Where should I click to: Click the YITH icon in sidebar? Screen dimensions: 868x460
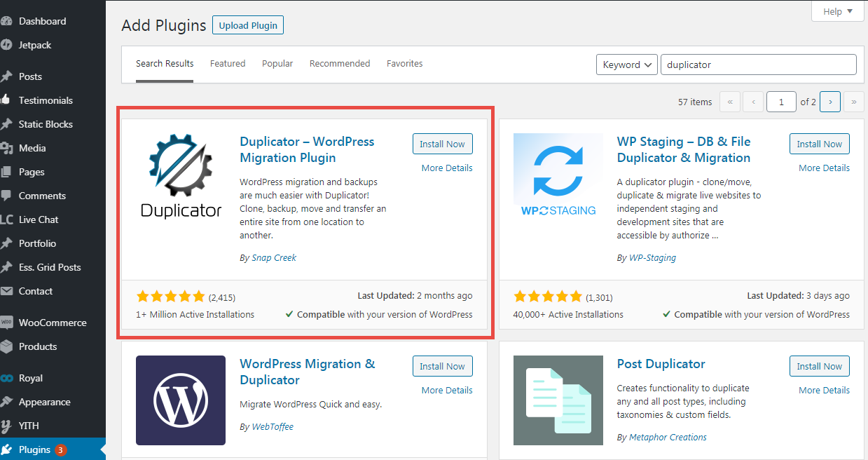point(6,426)
